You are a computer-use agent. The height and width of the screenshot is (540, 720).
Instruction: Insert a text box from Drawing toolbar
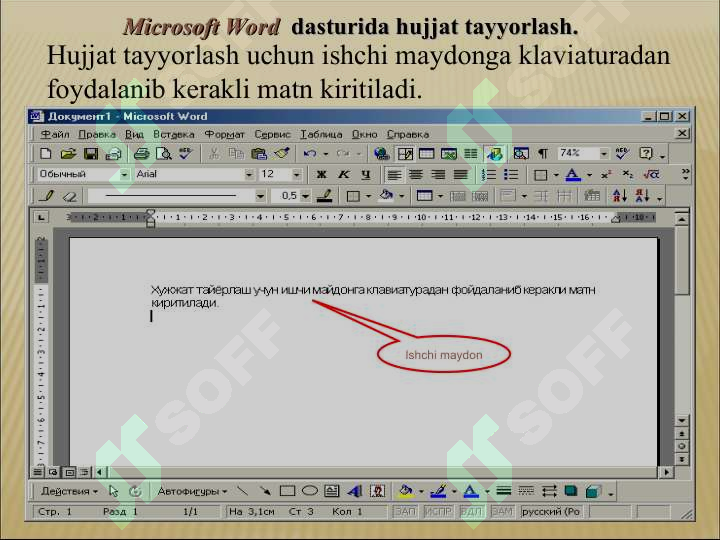click(332, 491)
